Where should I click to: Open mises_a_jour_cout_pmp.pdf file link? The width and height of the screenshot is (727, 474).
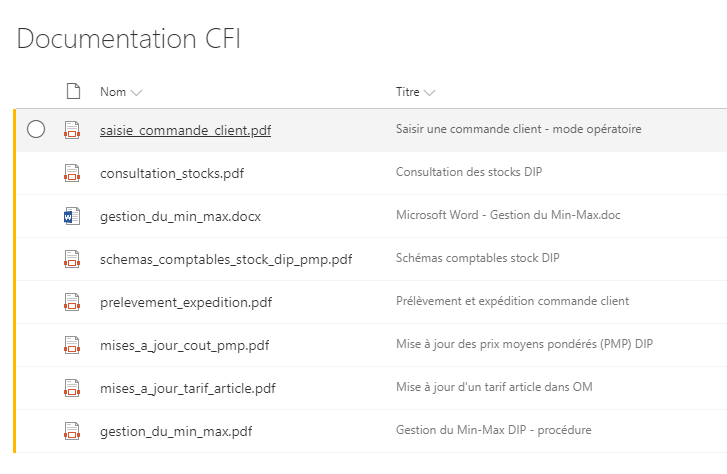184,345
